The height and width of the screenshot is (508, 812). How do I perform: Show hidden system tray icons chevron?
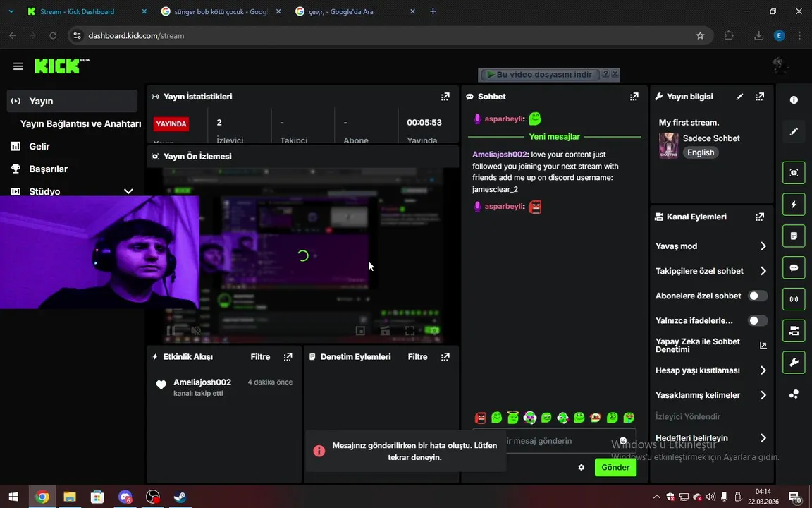[x=657, y=497]
